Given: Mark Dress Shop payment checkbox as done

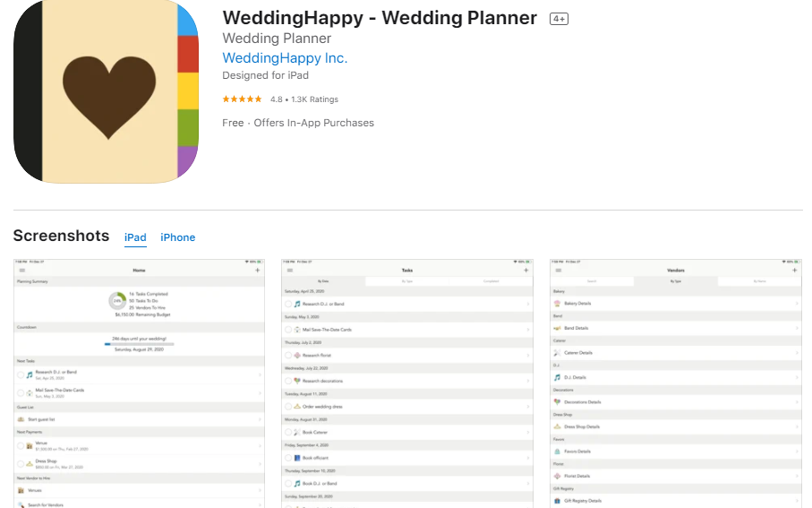Looking at the screenshot, I should point(21,464).
